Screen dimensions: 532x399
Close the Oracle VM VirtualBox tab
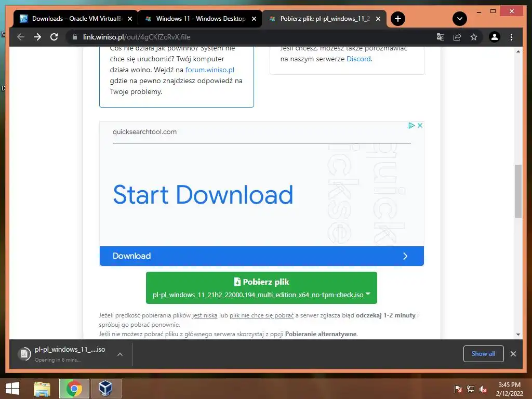(x=129, y=19)
